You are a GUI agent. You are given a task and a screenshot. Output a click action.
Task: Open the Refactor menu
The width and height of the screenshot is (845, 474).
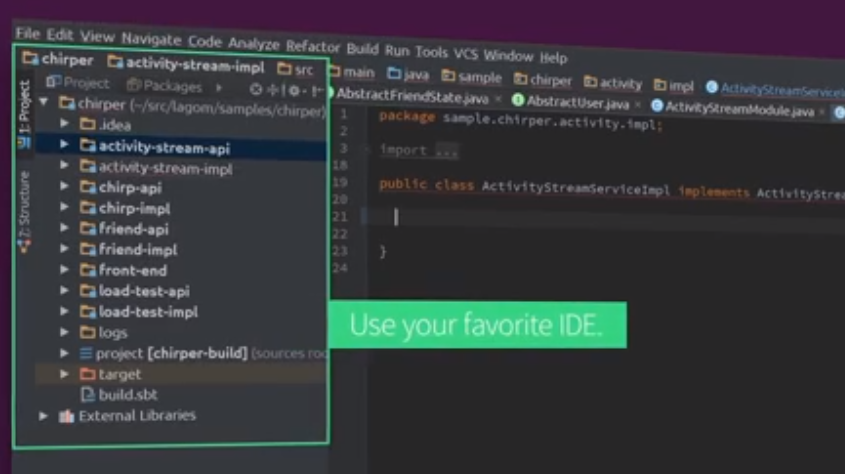click(x=313, y=47)
